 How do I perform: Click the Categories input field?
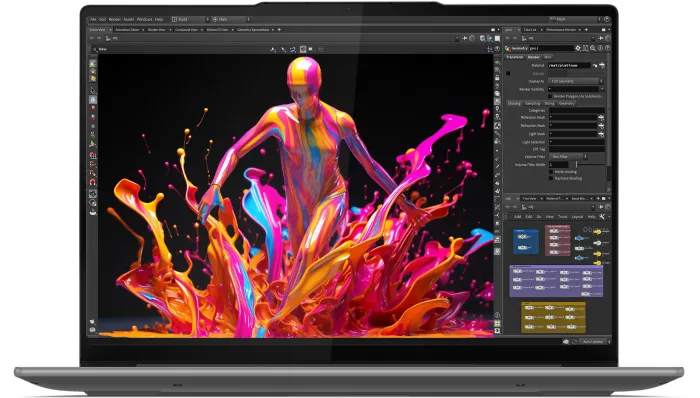(576, 110)
